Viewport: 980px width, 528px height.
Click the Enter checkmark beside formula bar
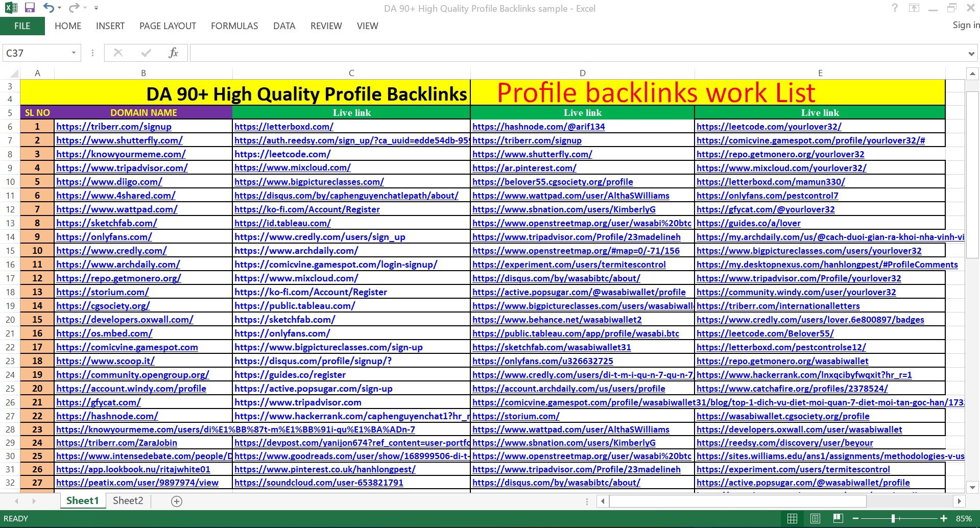tap(146, 53)
